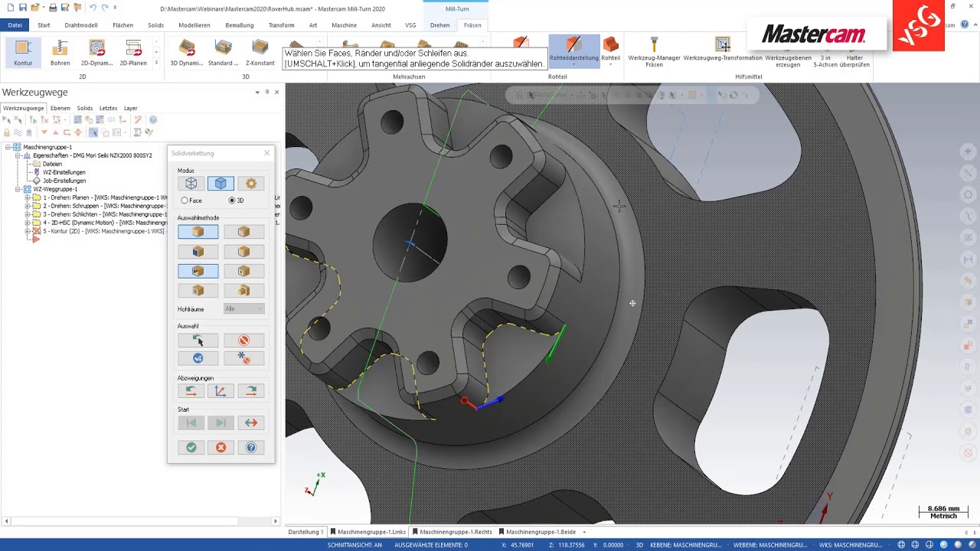The width and height of the screenshot is (980, 551).
Task: Click the save icon in quick access
Action: (x=23, y=7)
